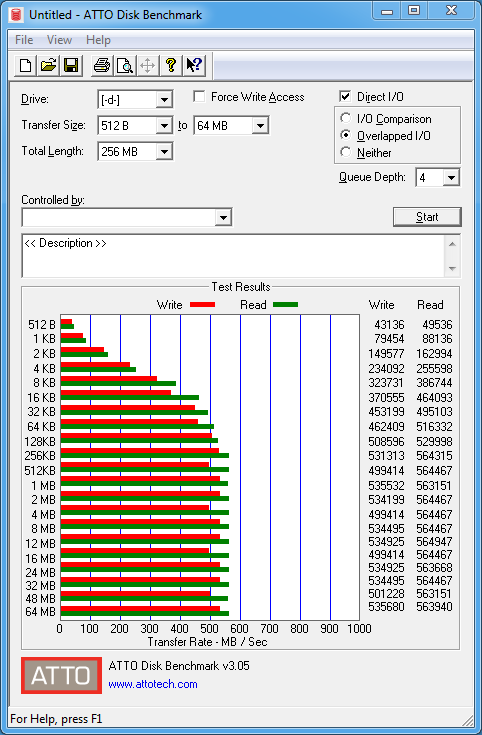Activate context help pointer icon
482x735 pixels.
point(194,65)
